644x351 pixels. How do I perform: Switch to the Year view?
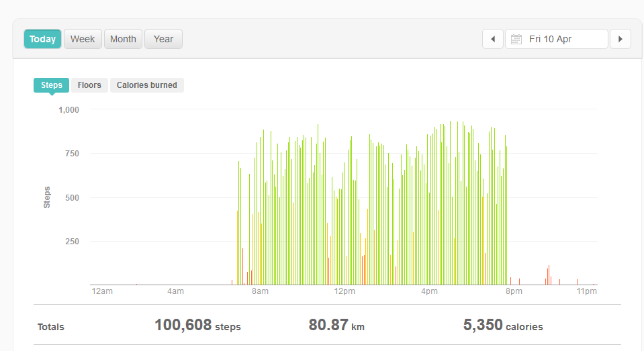pos(163,39)
